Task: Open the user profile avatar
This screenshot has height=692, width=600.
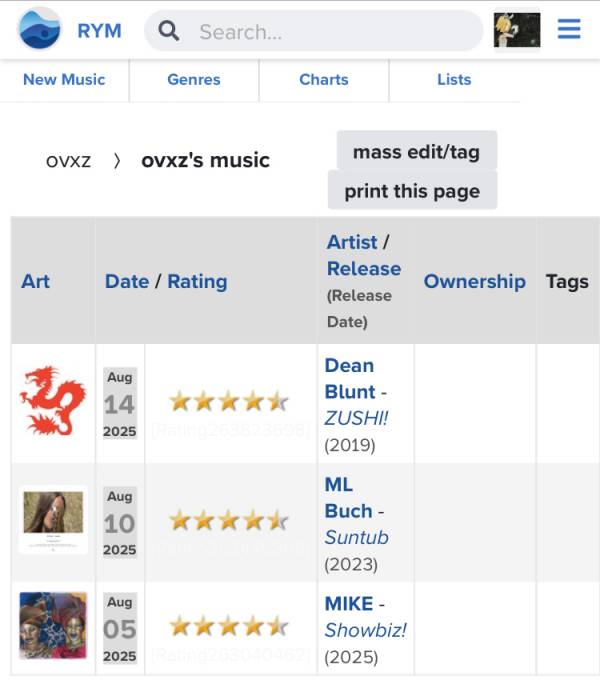Action: pyautogui.click(x=517, y=30)
